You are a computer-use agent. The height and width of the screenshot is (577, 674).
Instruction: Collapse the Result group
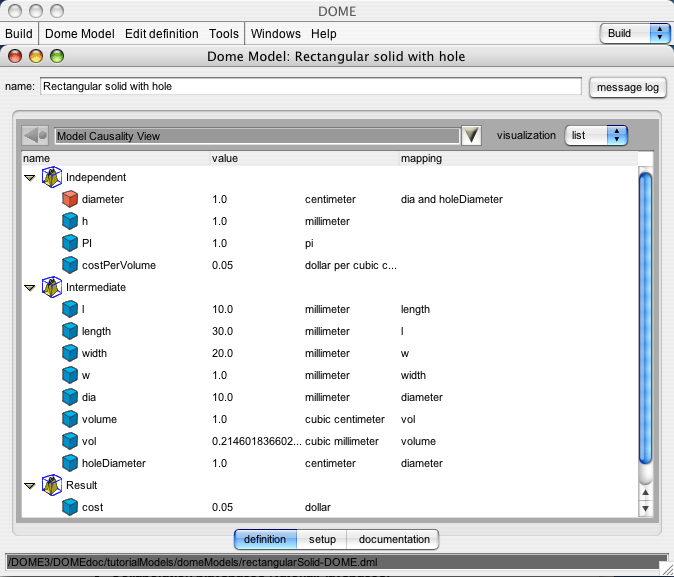tap(30, 485)
